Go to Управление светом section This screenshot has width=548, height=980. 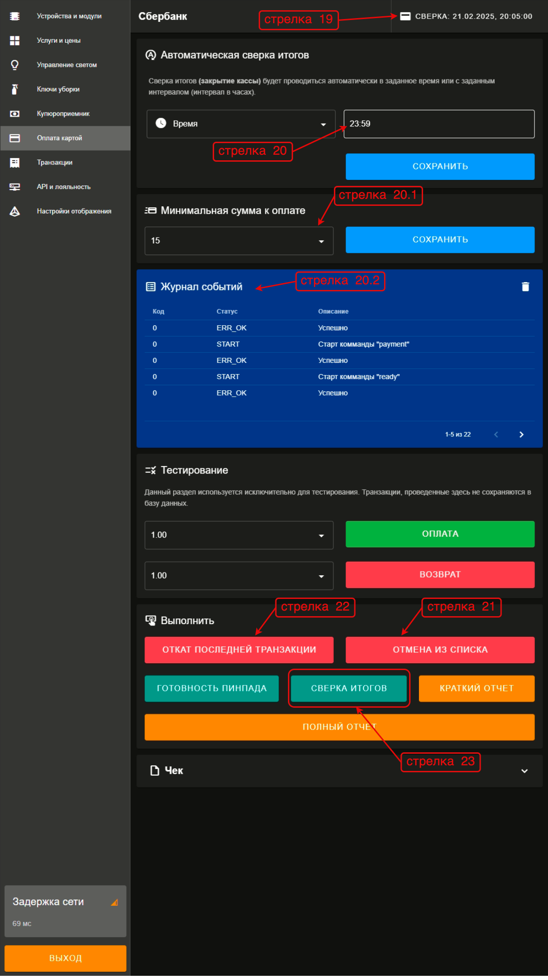pos(65,65)
